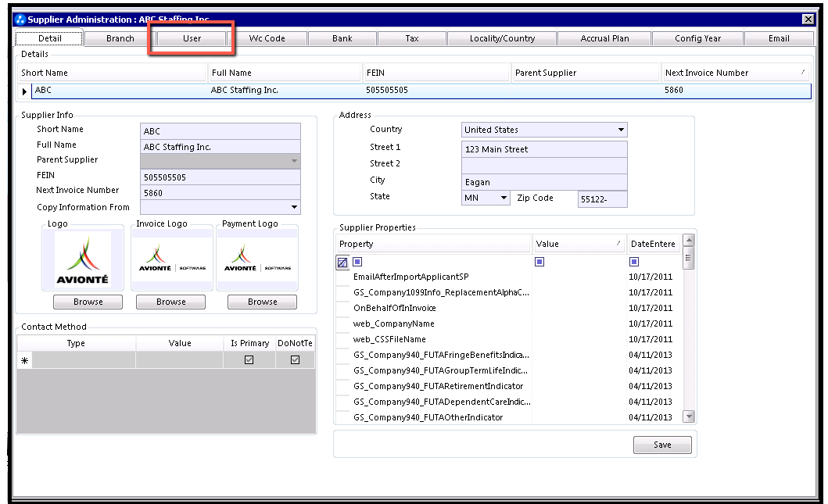This screenshot has width=828, height=504.
Task: Save the supplier details
Action: [x=662, y=445]
